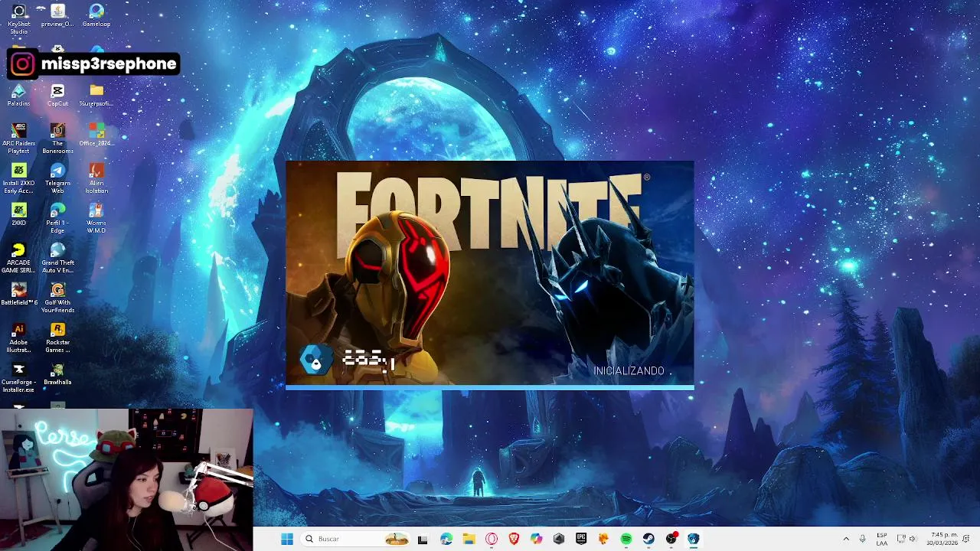Click the missp3rsephone Instagram banner
The image size is (980, 551).
(93, 64)
